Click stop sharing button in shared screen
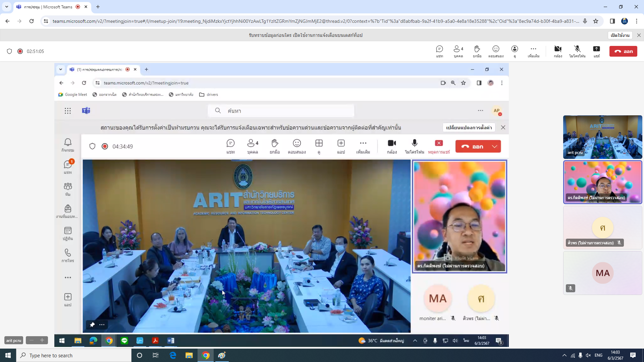 (x=439, y=146)
